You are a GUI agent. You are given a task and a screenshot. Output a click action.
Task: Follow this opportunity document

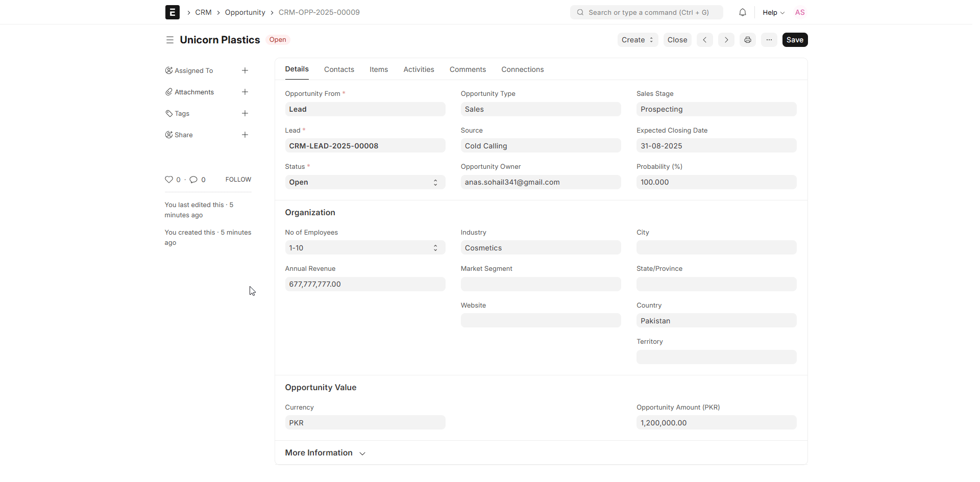click(238, 180)
